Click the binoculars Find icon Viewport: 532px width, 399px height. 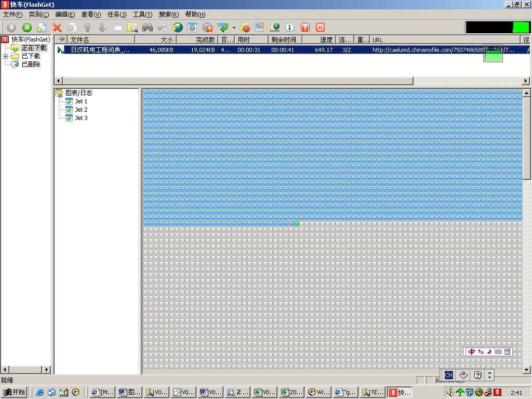147,28
